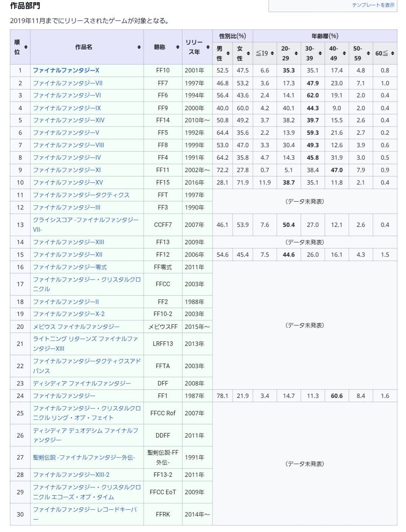Open ファイナルファンタジー link in row 24
This screenshot has width=406, height=532.
tap(64, 396)
